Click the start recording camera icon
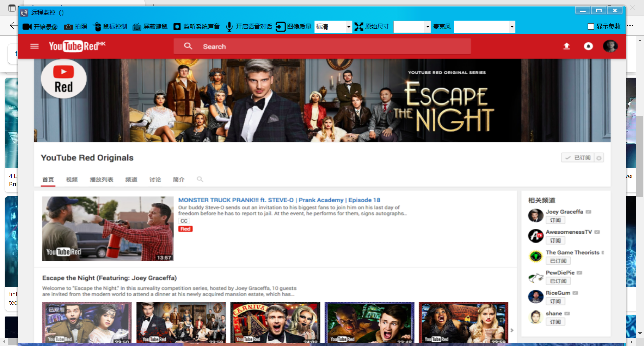The width and height of the screenshot is (644, 346). (x=27, y=27)
